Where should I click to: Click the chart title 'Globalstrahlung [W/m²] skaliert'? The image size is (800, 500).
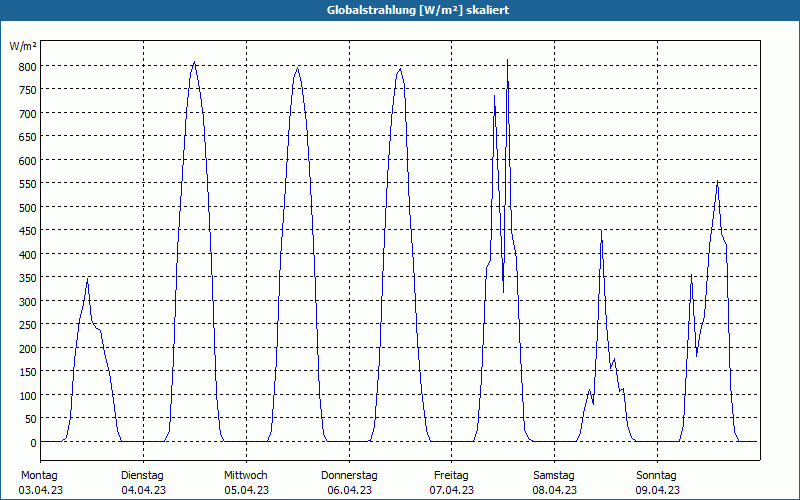(x=418, y=10)
